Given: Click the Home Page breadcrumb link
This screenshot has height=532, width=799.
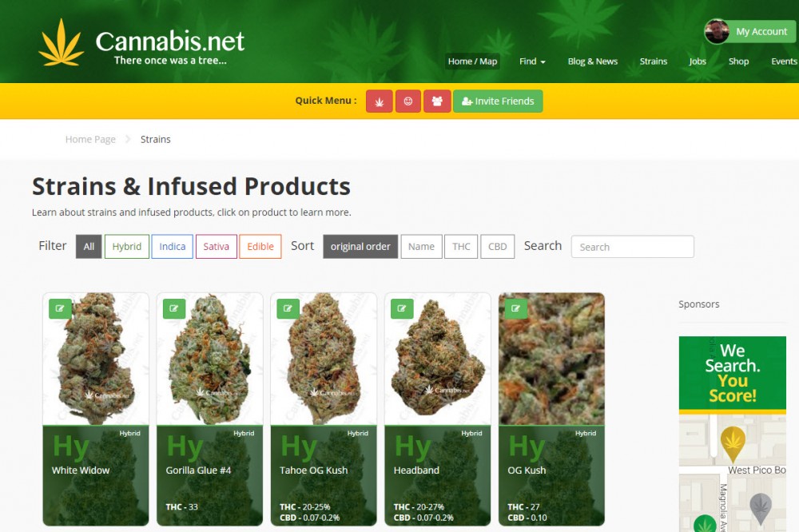Looking at the screenshot, I should (90, 139).
